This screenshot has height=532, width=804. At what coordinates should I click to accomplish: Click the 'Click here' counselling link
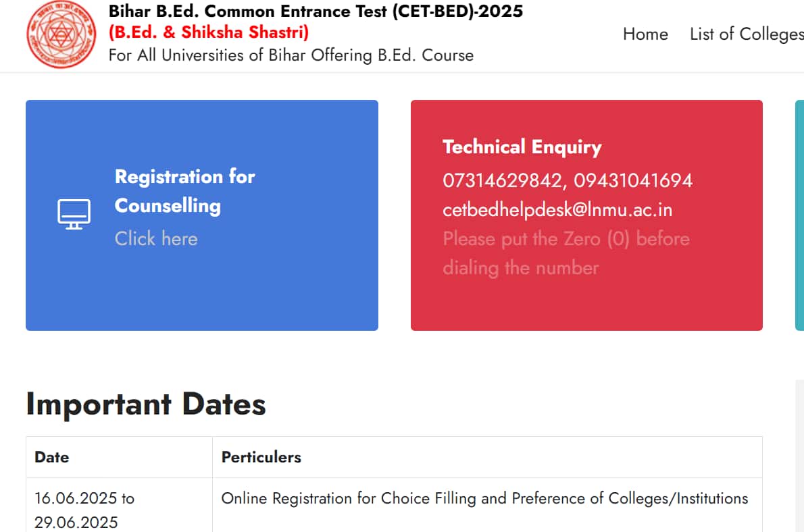click(156, 239)
